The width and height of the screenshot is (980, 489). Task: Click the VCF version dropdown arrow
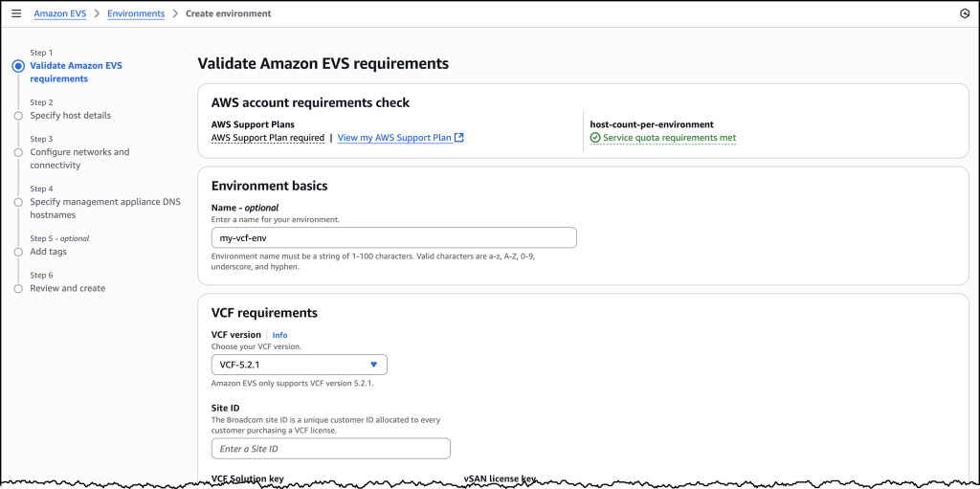click(x=373, y=365)
